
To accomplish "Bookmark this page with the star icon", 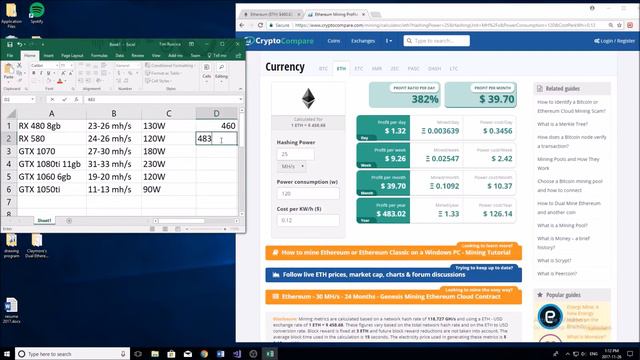I will [x=619, y=25].
